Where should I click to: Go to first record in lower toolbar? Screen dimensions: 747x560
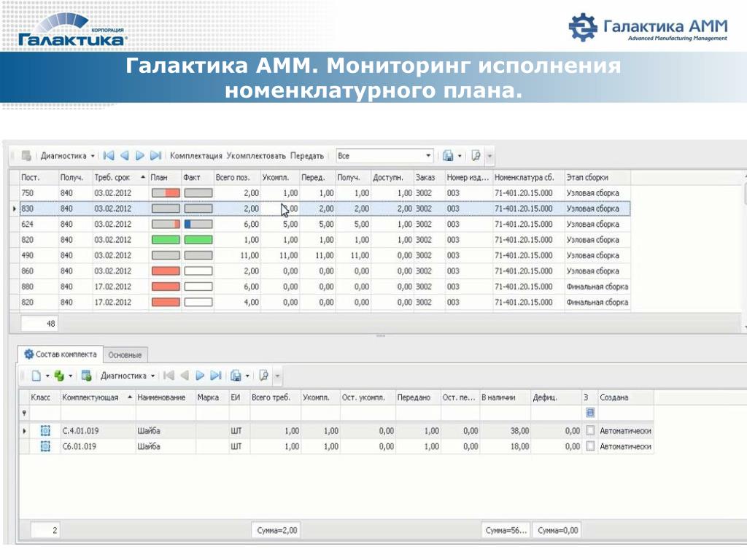pos(169,376)
